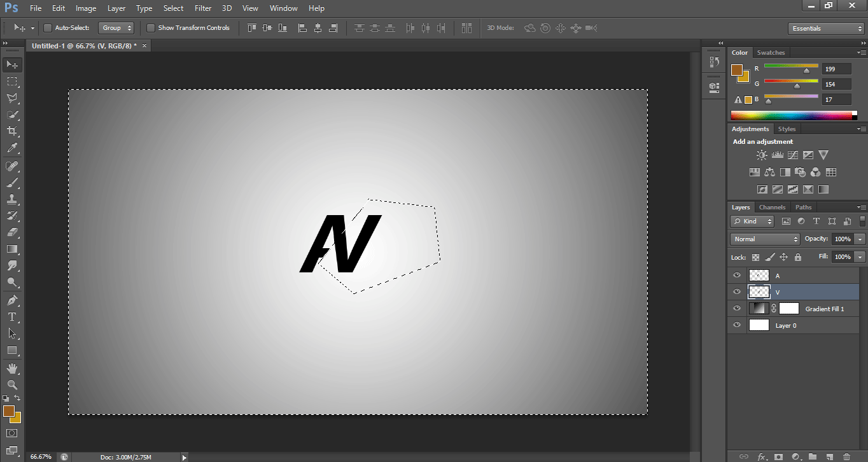The width and height of the screenshot is (868, 462).
Task: Activate the Zoom tool
Action: (11, 385)
